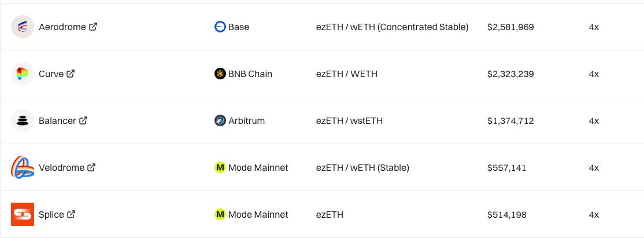Click the Velodrome protocol logo

click(22, 167)
